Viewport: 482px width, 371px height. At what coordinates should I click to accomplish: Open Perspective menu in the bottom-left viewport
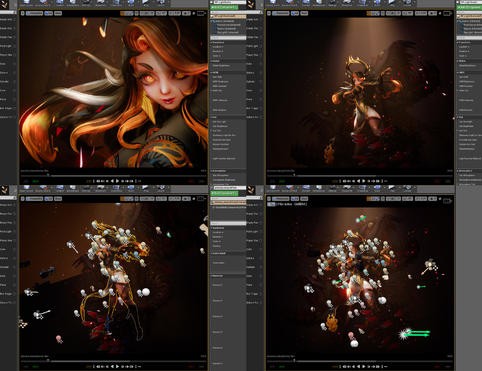click(35, 199)
